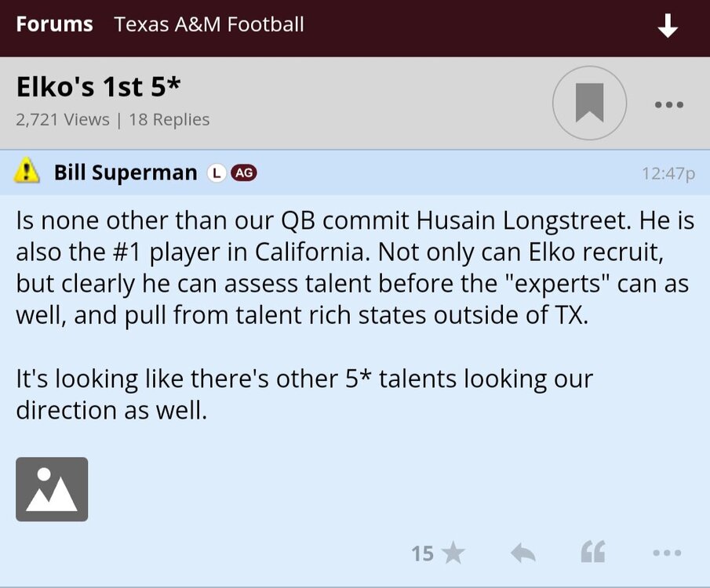Open Bill Superman's profile
This screenshot has height=588, width=710.
126,172
